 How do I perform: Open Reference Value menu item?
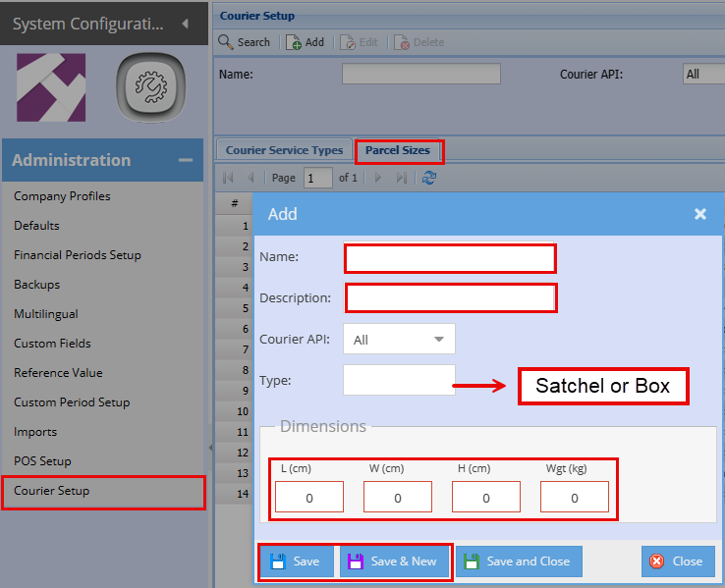point(58,373)
